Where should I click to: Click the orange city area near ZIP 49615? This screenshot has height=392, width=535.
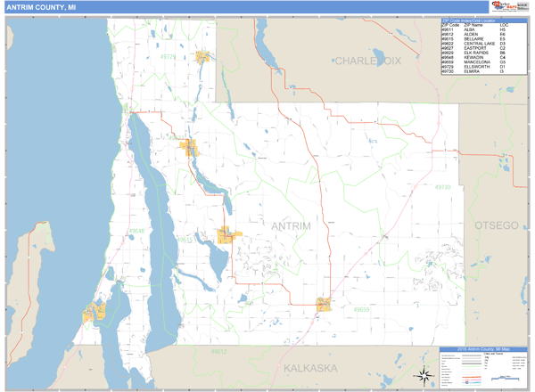(227, 236)
